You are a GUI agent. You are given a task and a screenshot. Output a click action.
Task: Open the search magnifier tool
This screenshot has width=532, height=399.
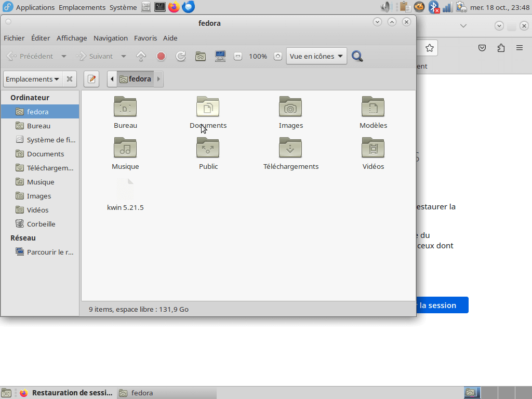tap(357, 56)
